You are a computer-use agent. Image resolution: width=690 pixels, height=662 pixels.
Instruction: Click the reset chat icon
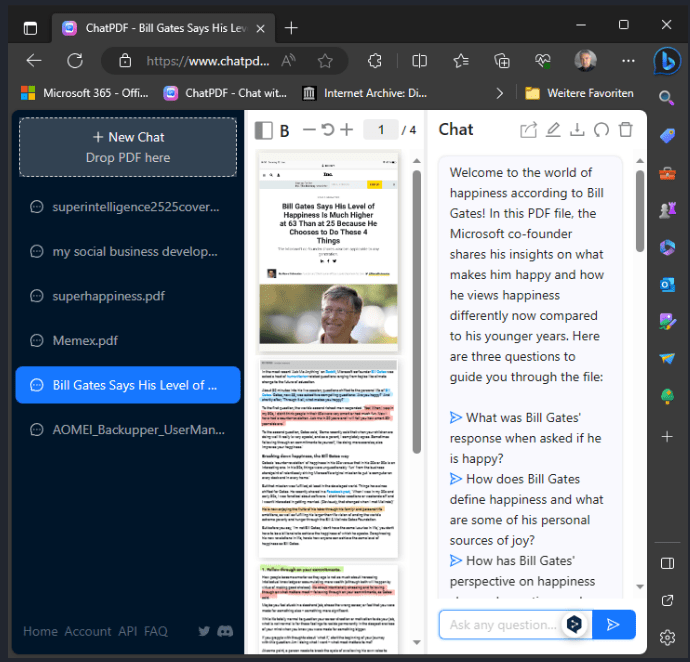coord(601,129)
